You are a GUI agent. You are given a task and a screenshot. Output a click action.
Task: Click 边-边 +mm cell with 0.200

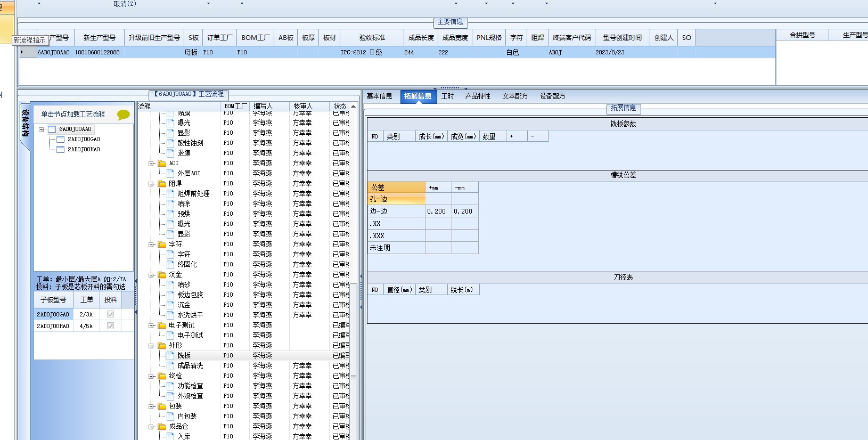click(438, 211)
